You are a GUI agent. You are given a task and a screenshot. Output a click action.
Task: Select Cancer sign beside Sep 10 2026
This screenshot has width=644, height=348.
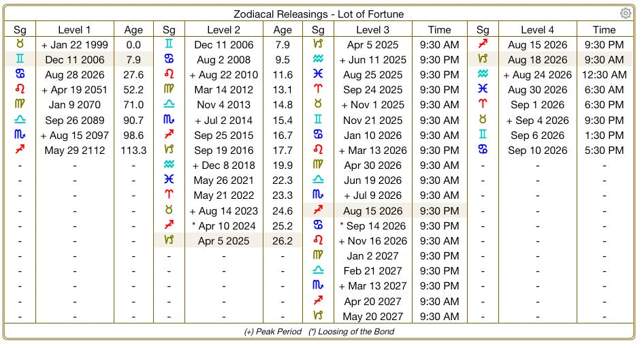[483, 150]
